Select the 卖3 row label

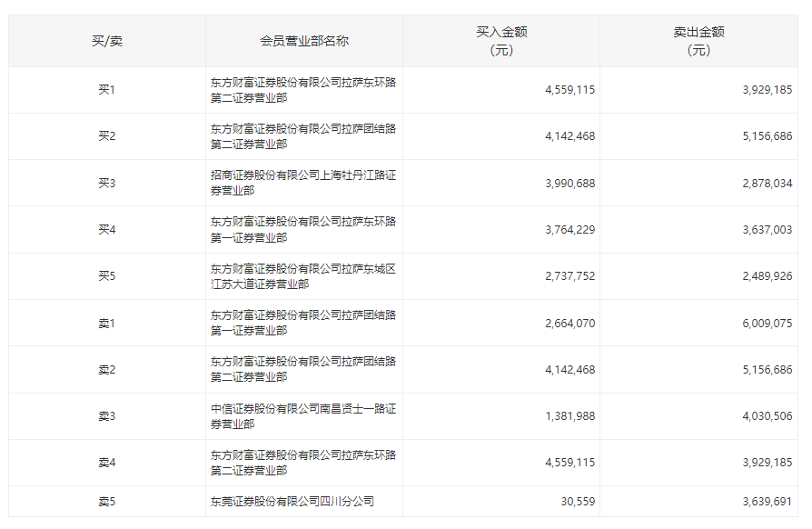[x=106, y=416]
